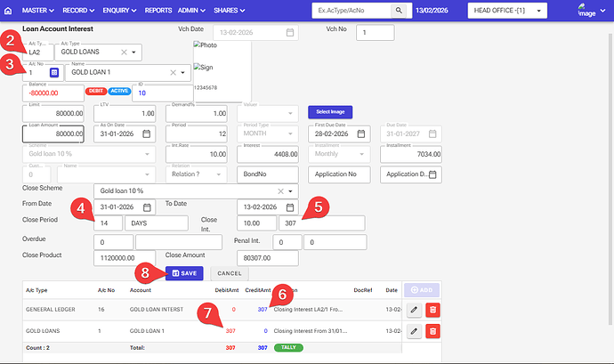
Task: Clear the Gold Loans A/c Type selection
Action: pyautogui.click(x=123, y=53)
